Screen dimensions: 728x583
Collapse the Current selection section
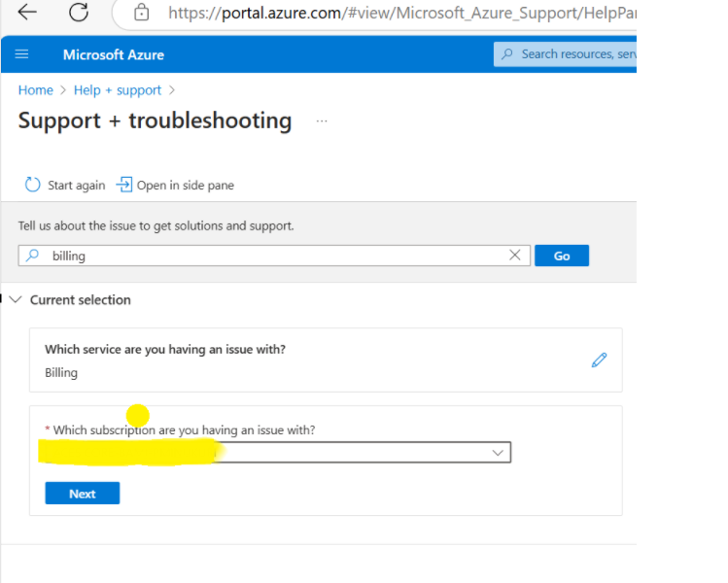16,300
